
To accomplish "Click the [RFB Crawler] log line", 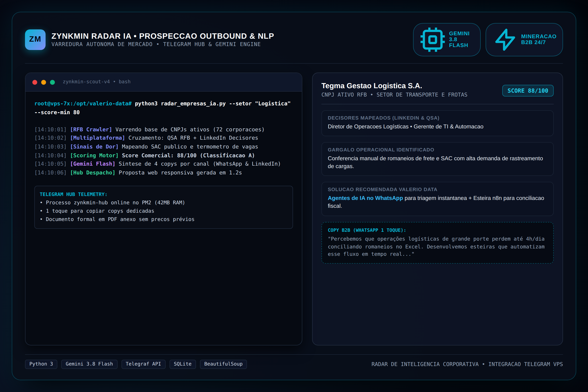I will 149,130.
